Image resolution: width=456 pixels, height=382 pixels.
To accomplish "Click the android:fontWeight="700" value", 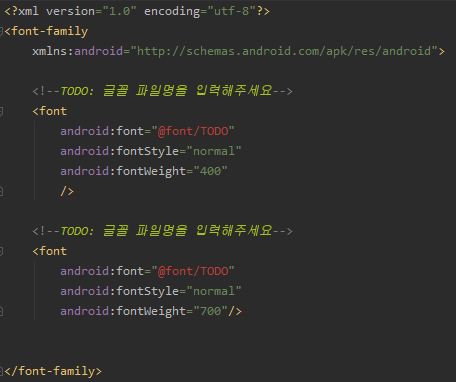I will click(x=210, y=311).
